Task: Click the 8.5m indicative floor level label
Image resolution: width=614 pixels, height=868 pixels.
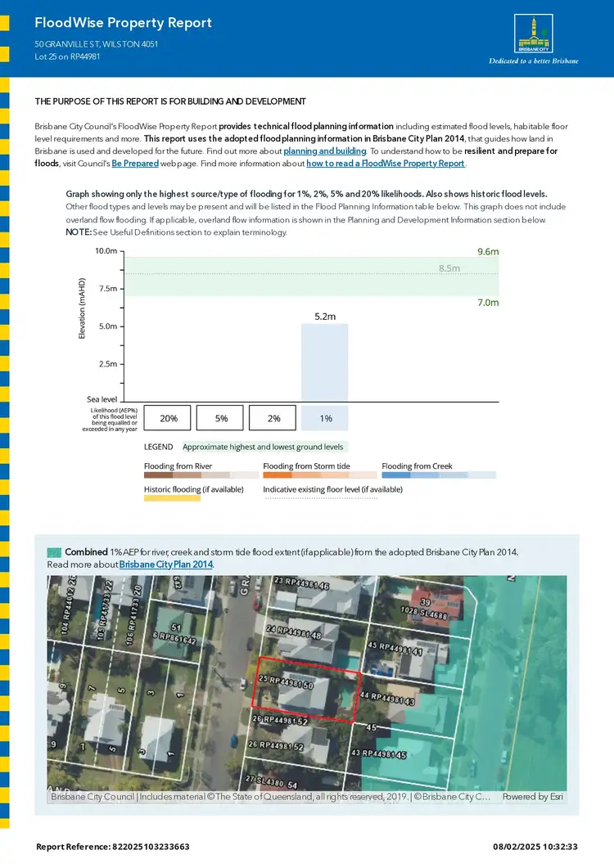Action: (449, 268)
